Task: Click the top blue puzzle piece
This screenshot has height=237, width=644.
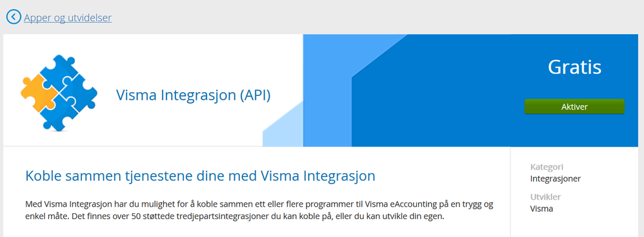Action: (59, 71)
